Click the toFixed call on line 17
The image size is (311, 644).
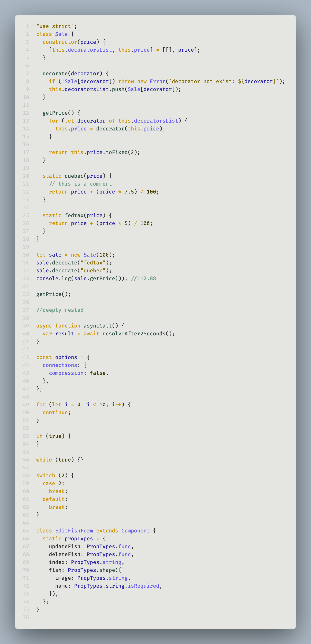pos(117,152)
